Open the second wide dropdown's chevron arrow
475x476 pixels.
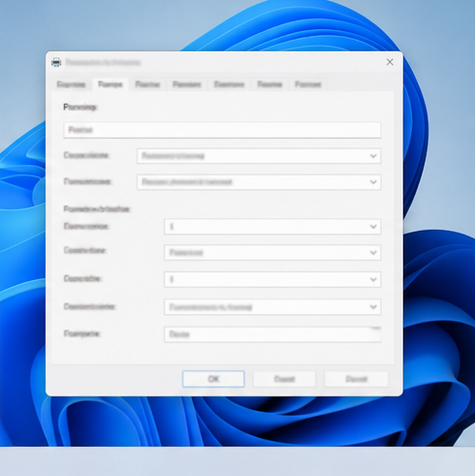coord(373,182)
